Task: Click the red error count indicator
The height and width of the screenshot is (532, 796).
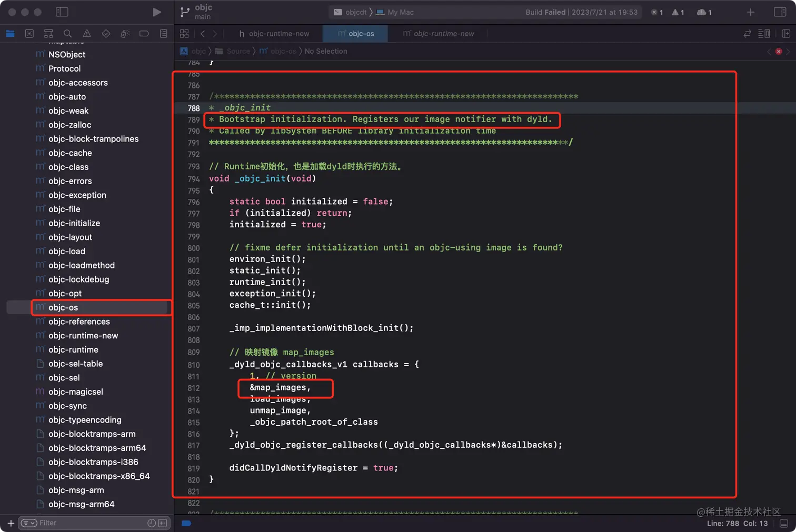Action: pos(656,12)
